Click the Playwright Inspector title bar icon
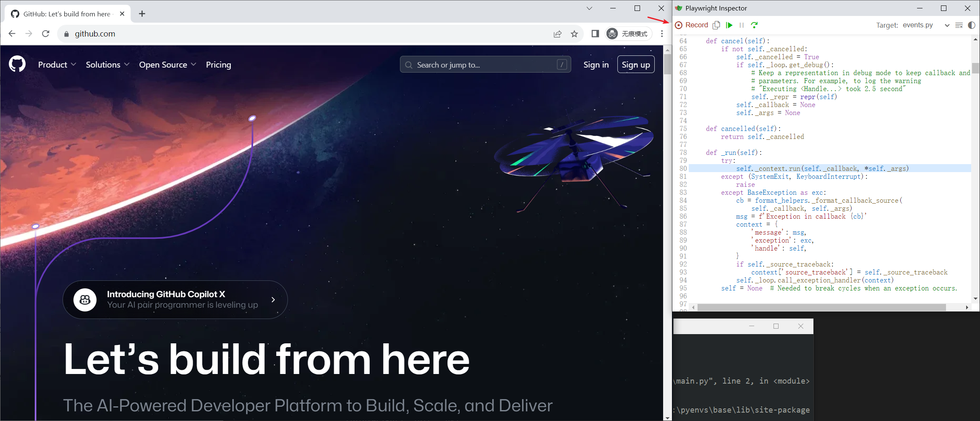This screenshot has width=980, height=421. [679, 8]
